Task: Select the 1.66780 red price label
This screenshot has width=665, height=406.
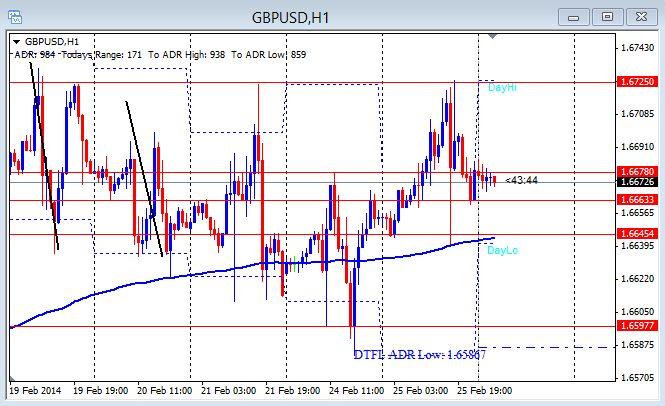Action: click(638, 172)
